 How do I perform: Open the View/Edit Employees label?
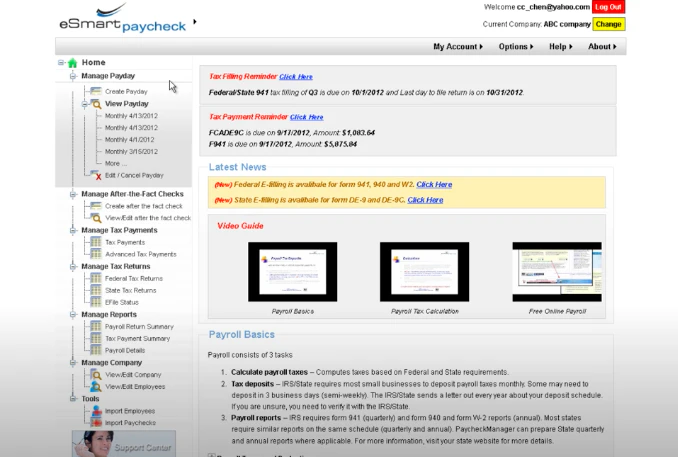click(135, 387)
